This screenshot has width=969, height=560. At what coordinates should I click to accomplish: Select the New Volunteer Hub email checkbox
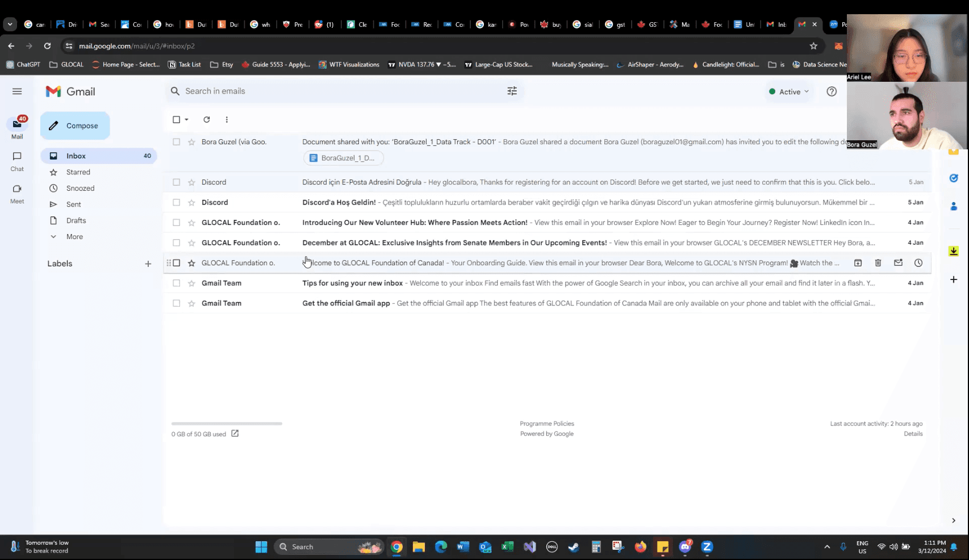click(177, 223)
